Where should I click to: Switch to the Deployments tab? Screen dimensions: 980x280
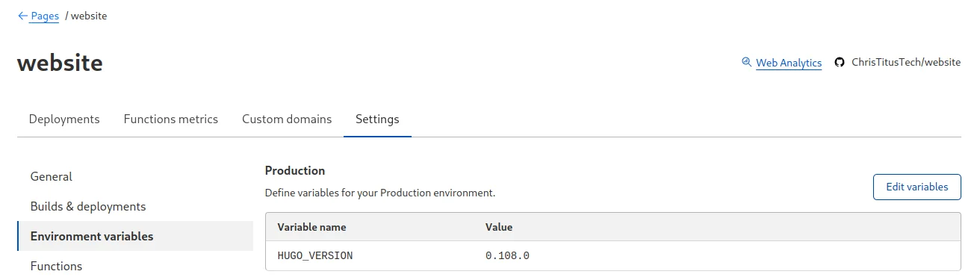(x=64, y=119)
